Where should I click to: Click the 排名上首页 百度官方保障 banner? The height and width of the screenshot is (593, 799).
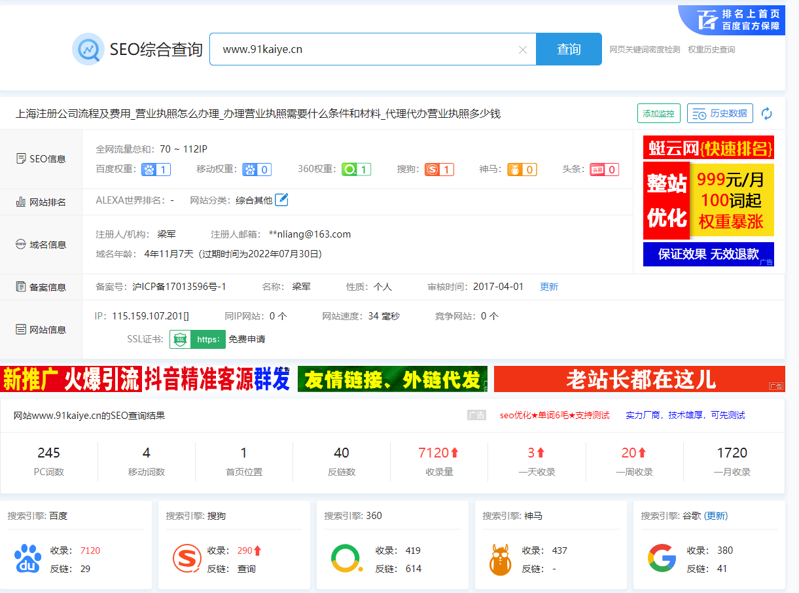(x=732, y=20)
